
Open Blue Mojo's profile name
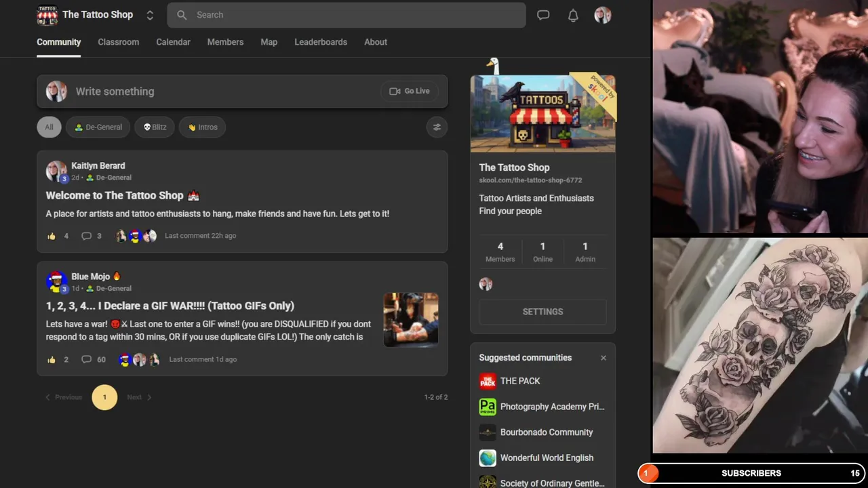click(91, 277)
